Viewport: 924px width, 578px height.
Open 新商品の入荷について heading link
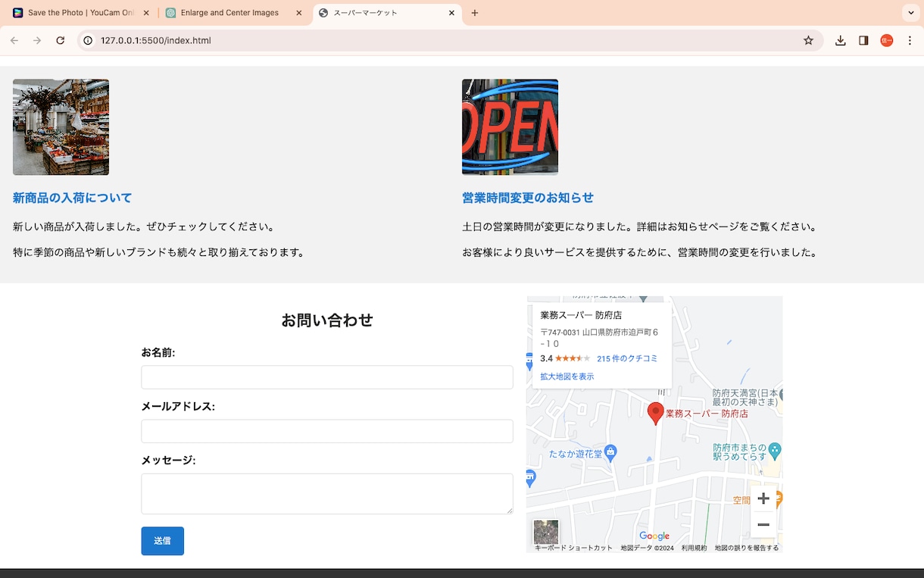pyautogui.click(x=73, y=198)
